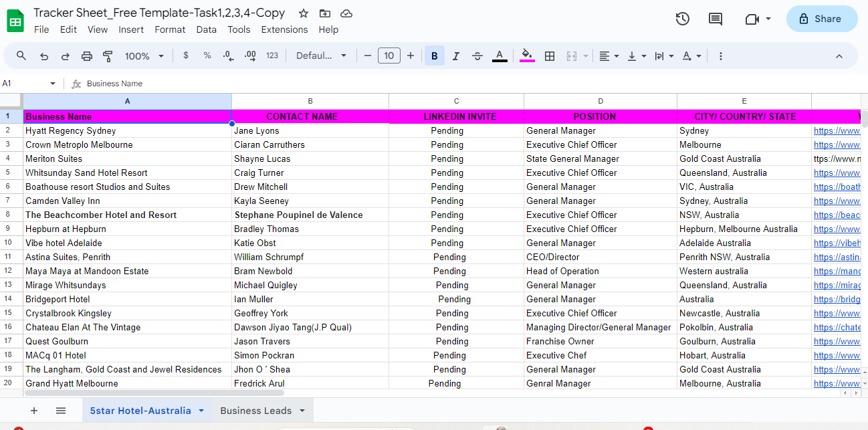Increase decimal places
868x430 pixels.
[x=250, y=56]
